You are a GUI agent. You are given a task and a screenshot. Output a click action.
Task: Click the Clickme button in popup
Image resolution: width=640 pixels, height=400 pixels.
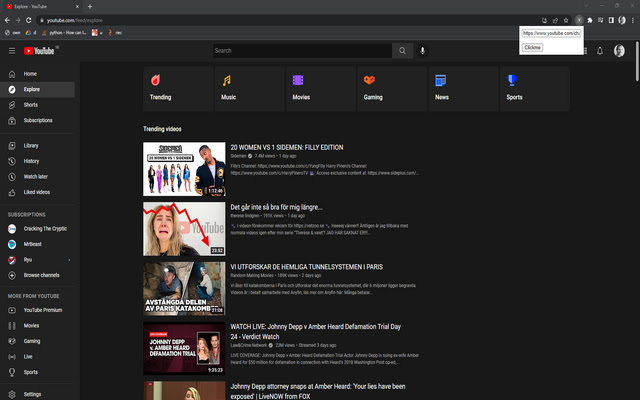coord(533,47)
